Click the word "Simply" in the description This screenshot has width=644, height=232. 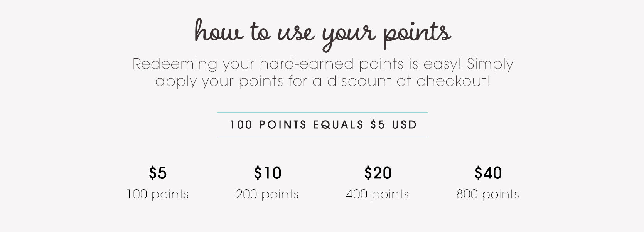490,64
